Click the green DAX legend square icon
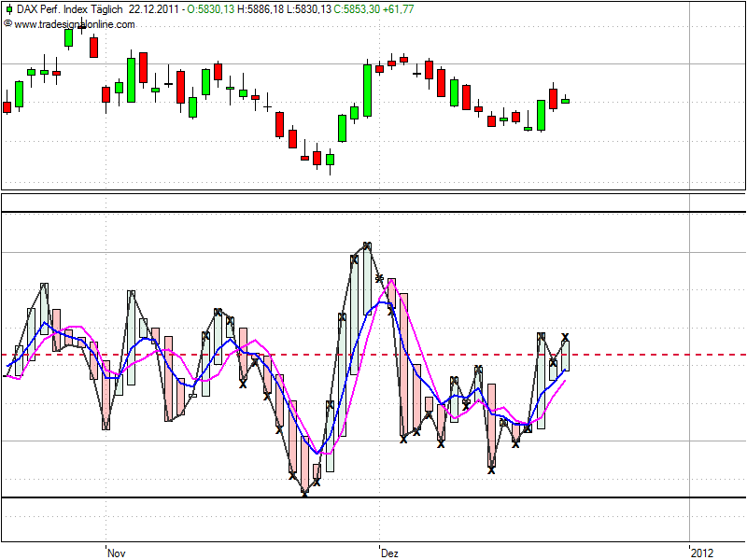This screenshot has width=747, height=560. [9, 9]
